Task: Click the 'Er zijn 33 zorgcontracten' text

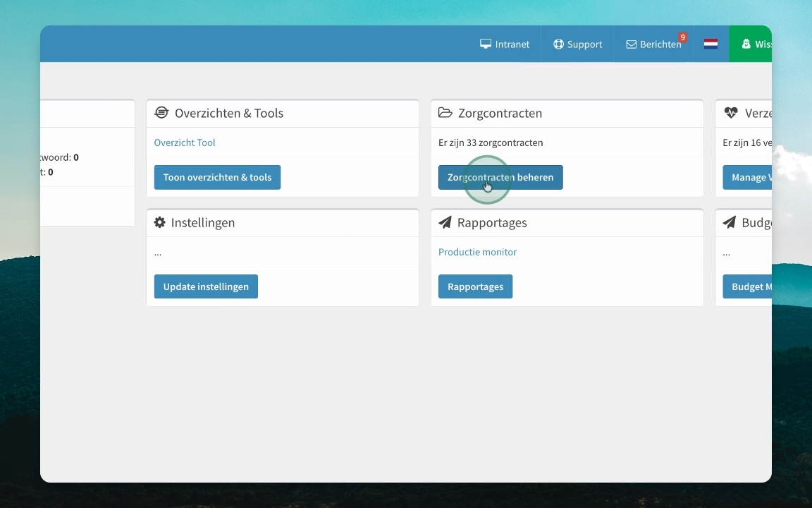Action: click(491, 143)
